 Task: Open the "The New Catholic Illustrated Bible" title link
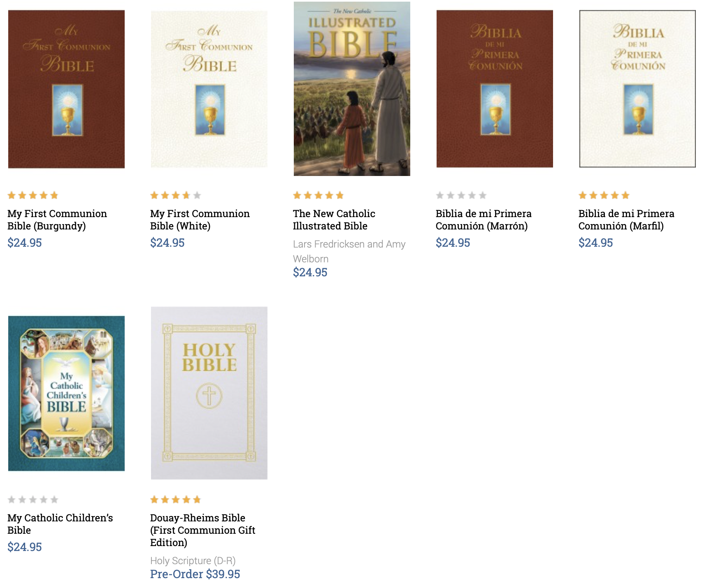point(334,220)
